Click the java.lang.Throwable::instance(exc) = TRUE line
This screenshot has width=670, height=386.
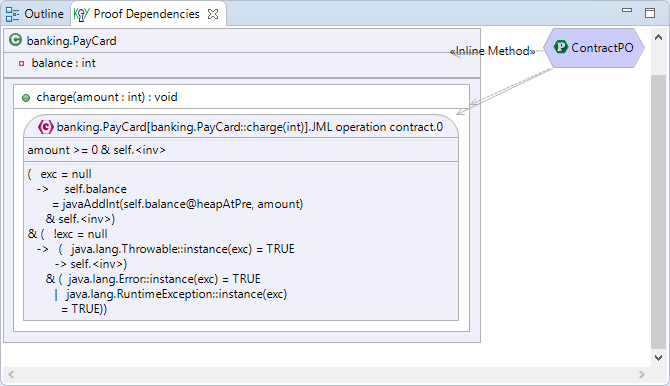click(183, 249)
